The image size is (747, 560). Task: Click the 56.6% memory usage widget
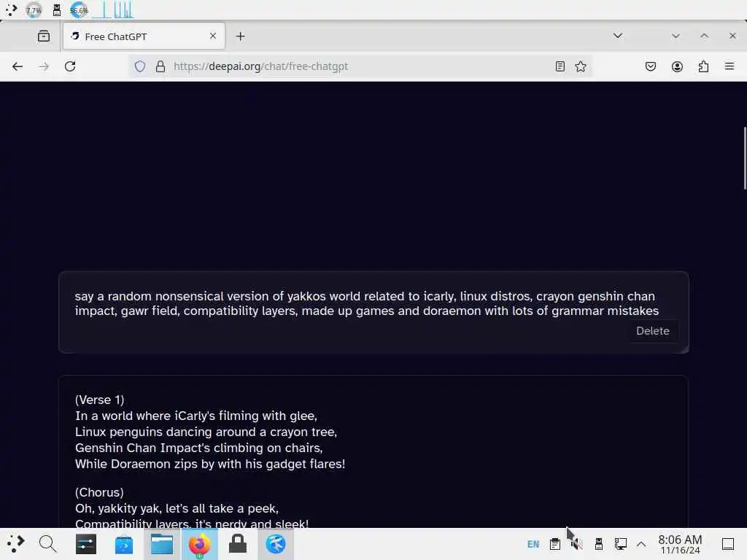(x=79, y=10)
